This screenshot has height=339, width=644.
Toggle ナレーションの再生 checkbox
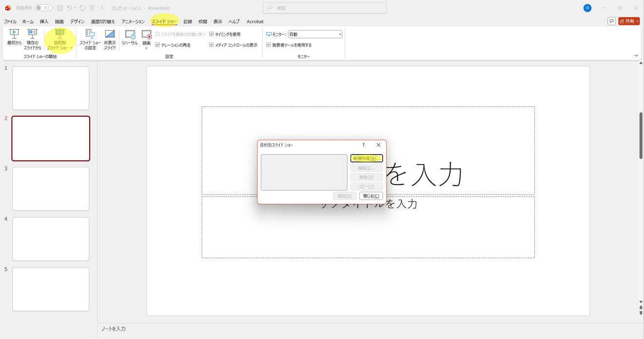(157, 45)
